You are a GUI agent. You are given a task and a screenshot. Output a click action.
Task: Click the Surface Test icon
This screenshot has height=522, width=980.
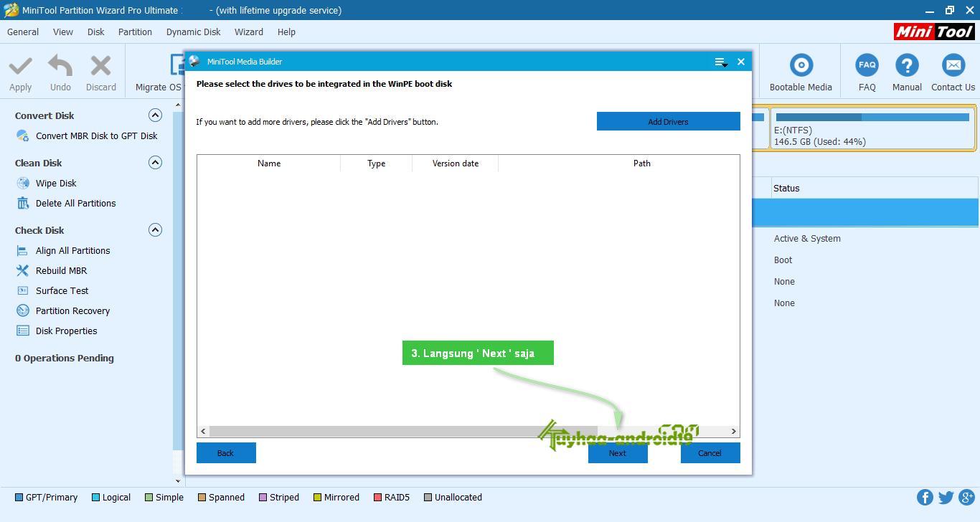coord(22,290)
